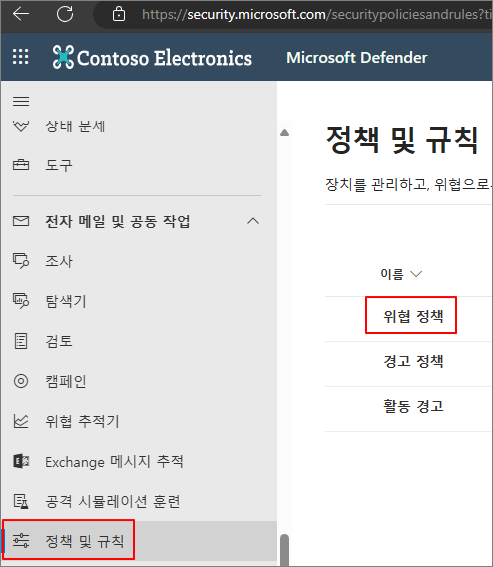Viewport: 493px width, 567px height.
Task: Open the 도구 menu item
Action: pyautogui.click(x=59, y=165)
